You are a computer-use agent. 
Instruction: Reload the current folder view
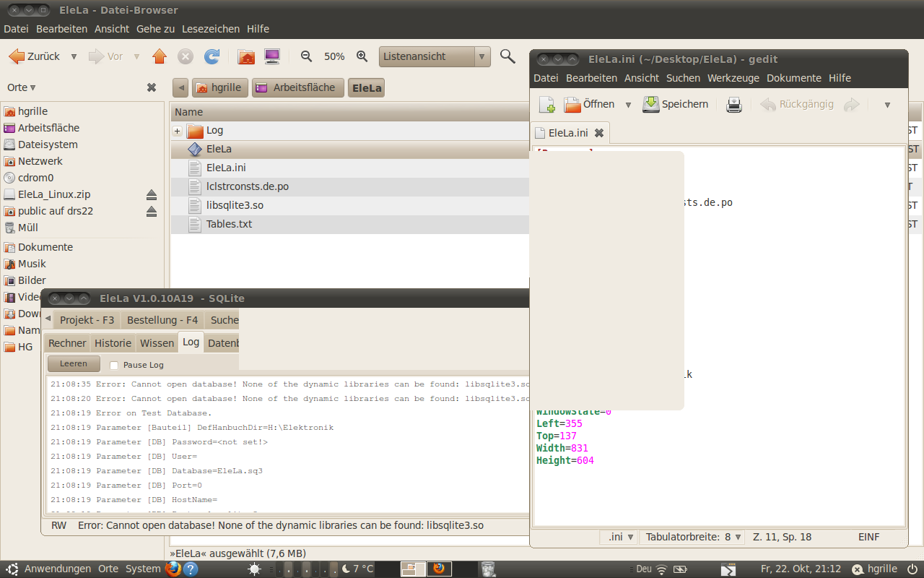pyautogui.click(x=212, y=56)
